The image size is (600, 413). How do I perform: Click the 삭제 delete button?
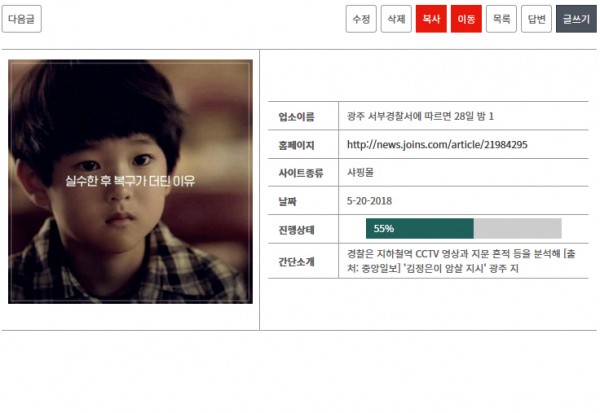pyautogui.click(x=396, y=19)
